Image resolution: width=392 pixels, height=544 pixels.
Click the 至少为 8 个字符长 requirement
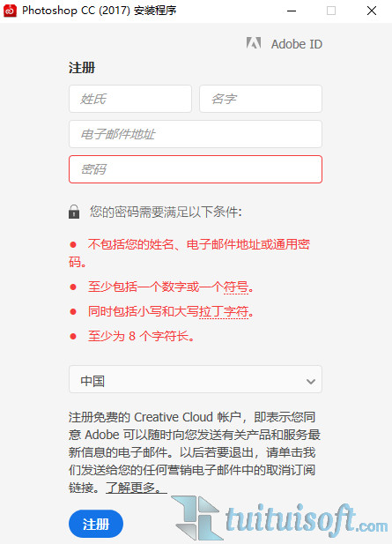pos(141,336)
